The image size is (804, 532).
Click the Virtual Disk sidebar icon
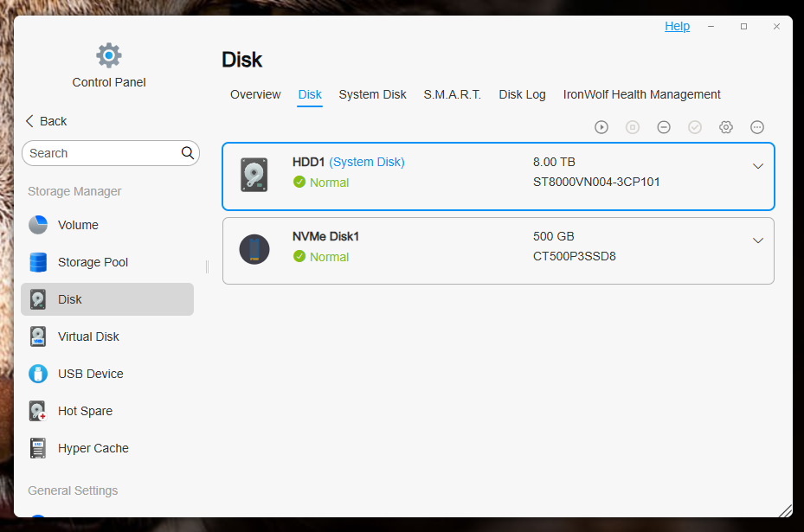[x=38, y=337]
